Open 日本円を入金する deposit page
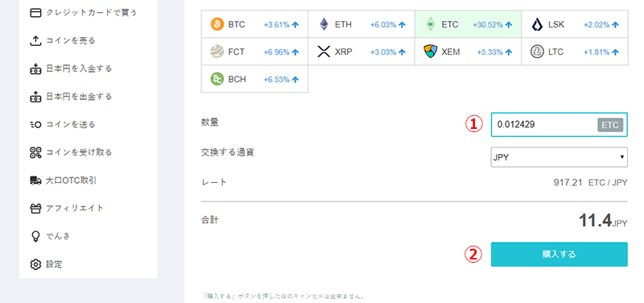644x303 pixels. coord(71,68)
